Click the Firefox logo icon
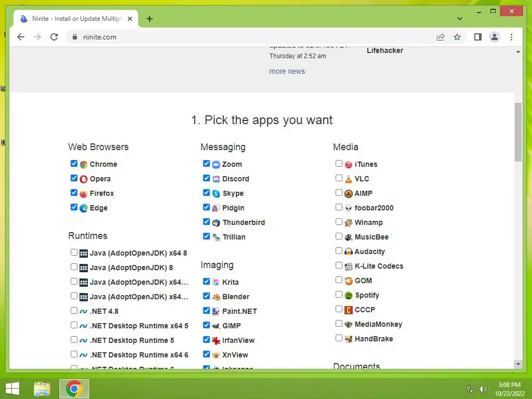 click(x=84, y=194)
